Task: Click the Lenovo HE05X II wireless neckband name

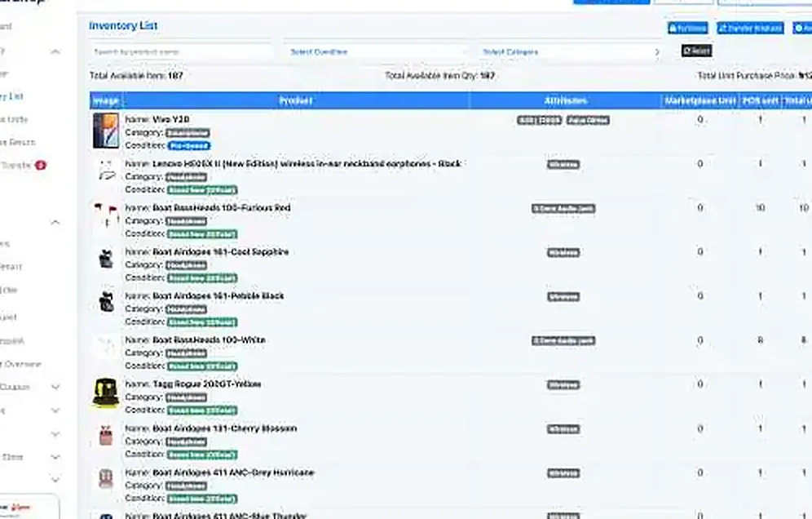Action: (307, 163)
